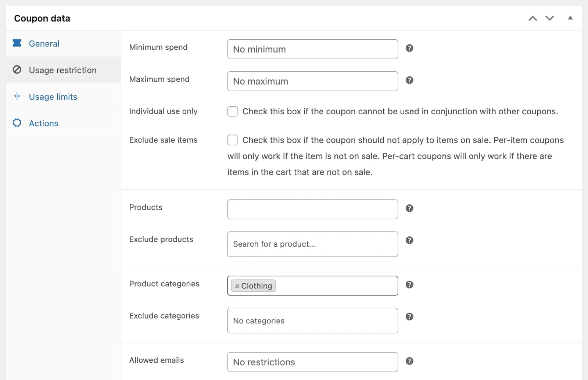Click the Coupon data panel title
This screenshot has height=380, width=588.
tap(42, 18)
